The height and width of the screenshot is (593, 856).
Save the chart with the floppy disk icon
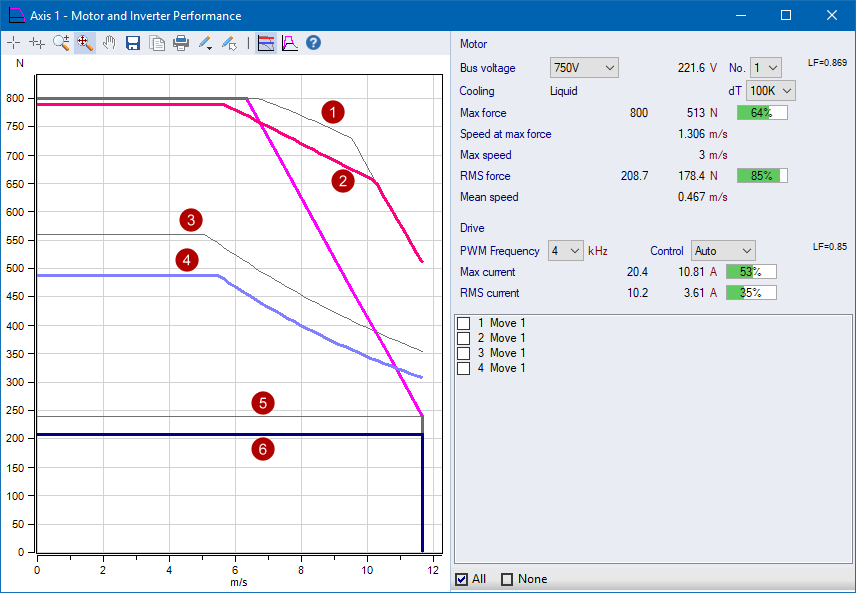coord(133,43)
